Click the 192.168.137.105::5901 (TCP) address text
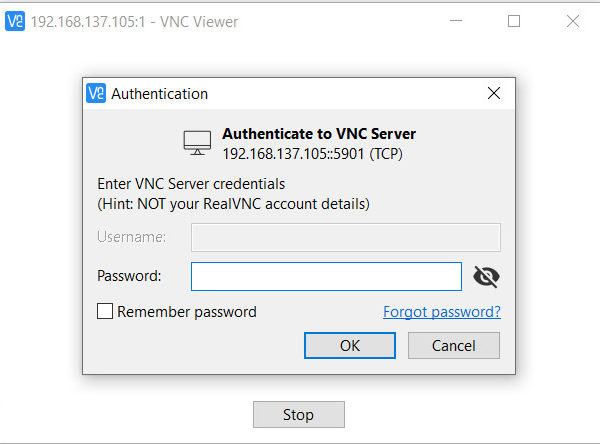The image size is (600, 444). [x=313, y=154]
